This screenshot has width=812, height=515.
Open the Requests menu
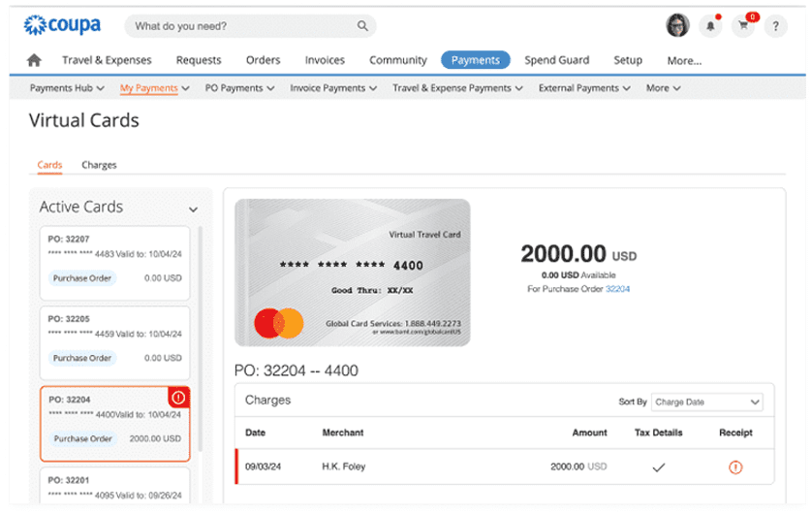pyautogui.click(x=199, y=60)
